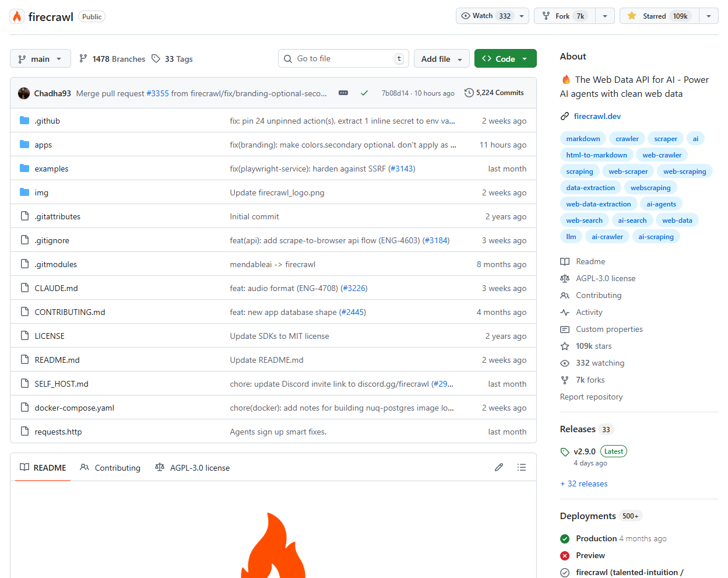Image resolution: width=728 pixels, height=578 pixels.
Task: Click the firecrawl.dev link icon
Action: [x=565, y=116]
